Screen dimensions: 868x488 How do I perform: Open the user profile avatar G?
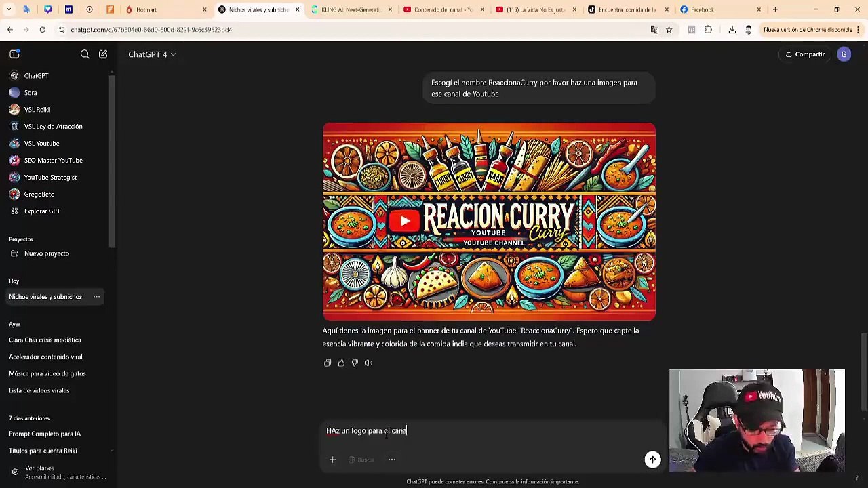point(844,54)
